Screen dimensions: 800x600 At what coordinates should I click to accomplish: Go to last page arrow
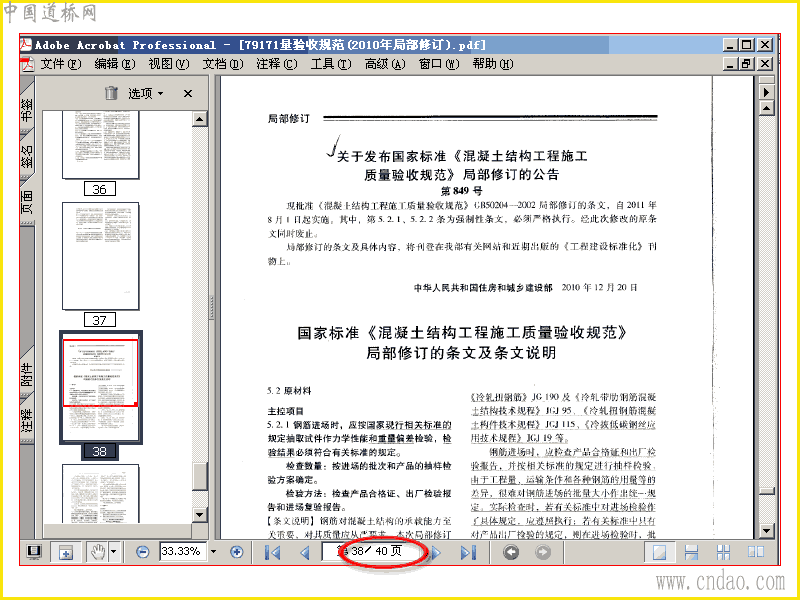pyautogui.click(x=468, y=553)
